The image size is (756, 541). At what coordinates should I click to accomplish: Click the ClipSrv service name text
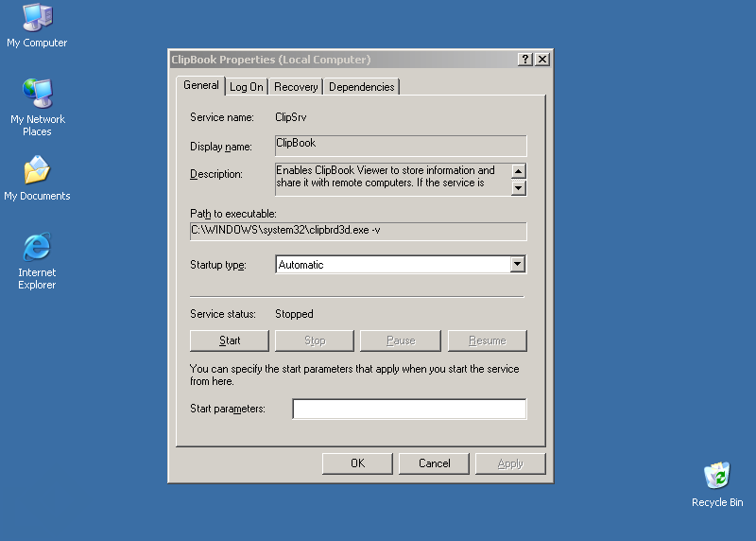[291, 117]
